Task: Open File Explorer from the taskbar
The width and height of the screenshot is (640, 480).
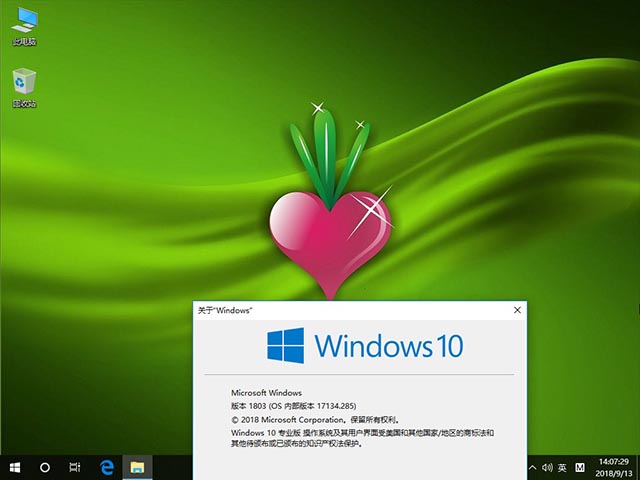Action: point(138,467)
